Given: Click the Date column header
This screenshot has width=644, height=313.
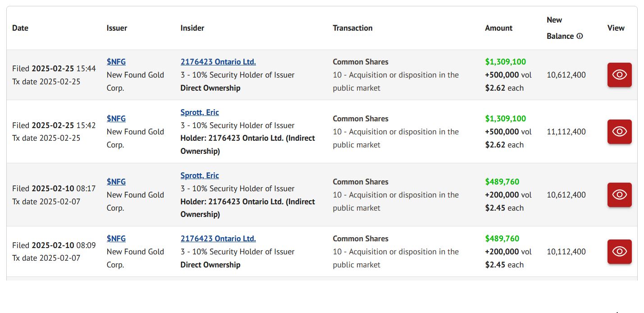Looking at the screenshot, I should coord(20,28).
